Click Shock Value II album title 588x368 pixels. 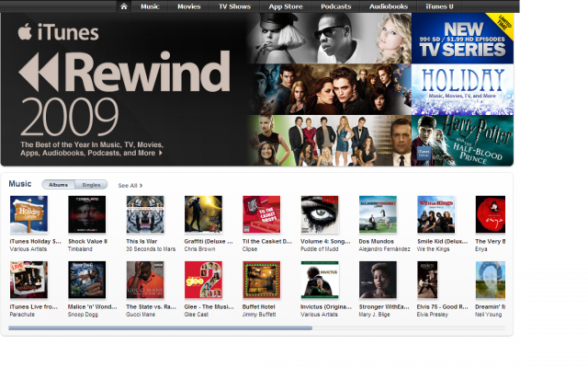click(87, 241)
